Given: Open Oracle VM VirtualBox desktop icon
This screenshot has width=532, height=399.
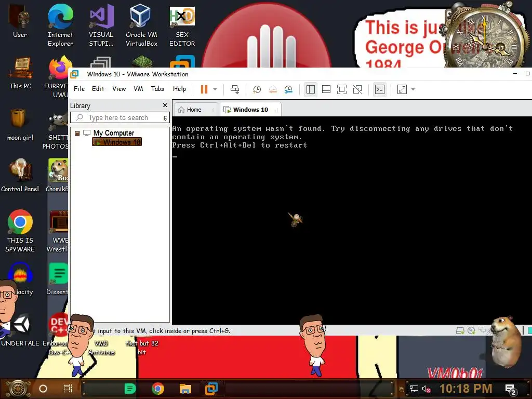Looking at the screenshot, I should coord(141,25).
